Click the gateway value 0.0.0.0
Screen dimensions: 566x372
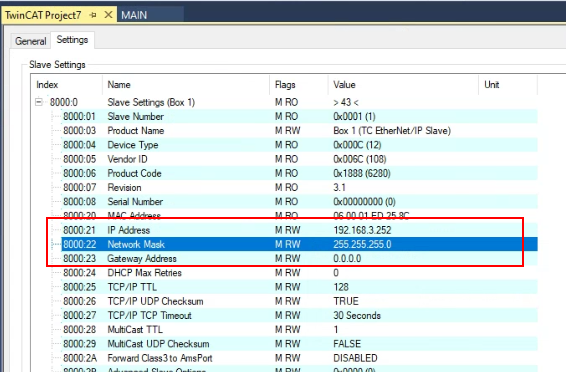click(x=347, y=259)
